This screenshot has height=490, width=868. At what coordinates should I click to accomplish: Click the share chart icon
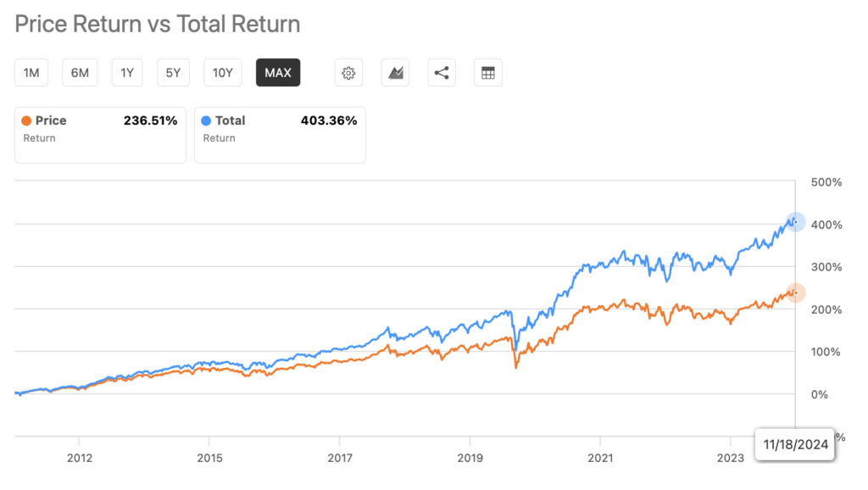(441, 73)
